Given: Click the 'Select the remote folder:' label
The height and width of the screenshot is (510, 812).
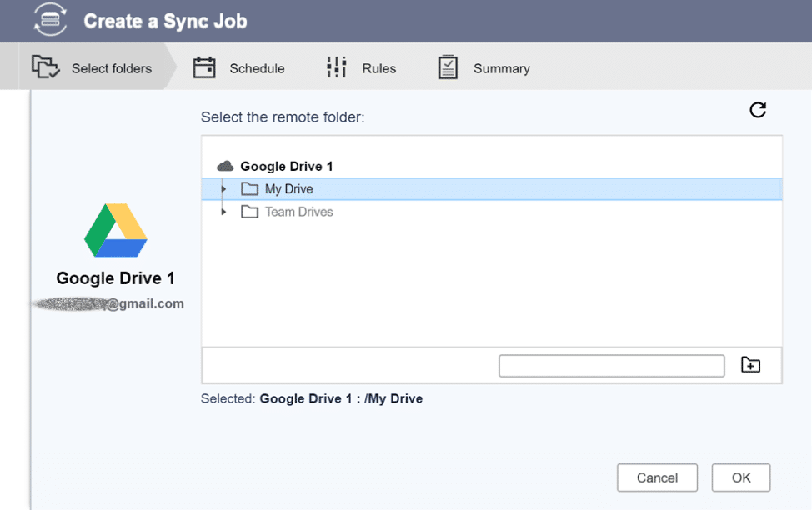Looking at the screenshot, I should pos(283,117).
